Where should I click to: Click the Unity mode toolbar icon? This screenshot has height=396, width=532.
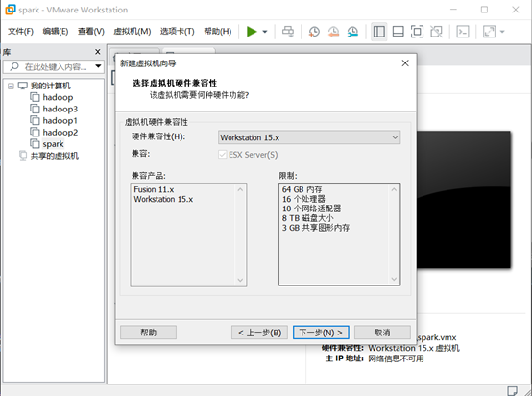pos(436,32)
